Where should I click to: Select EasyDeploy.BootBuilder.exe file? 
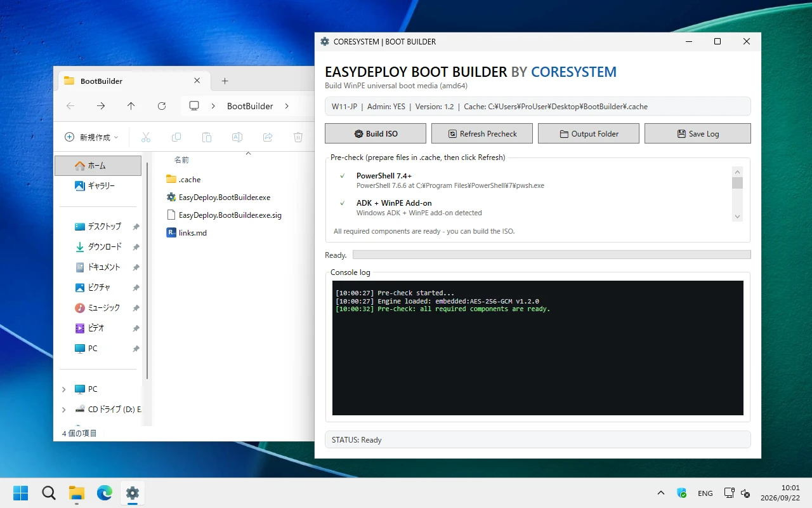pyautogui.click(x=218, y=197)
